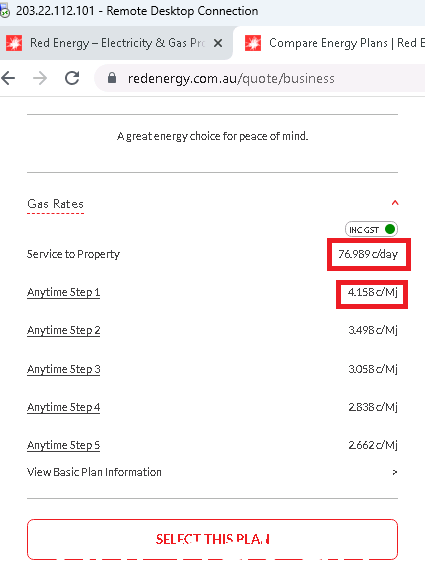
Task: Collapse Gas Rates section with red chevron
Action: point(395,203)
